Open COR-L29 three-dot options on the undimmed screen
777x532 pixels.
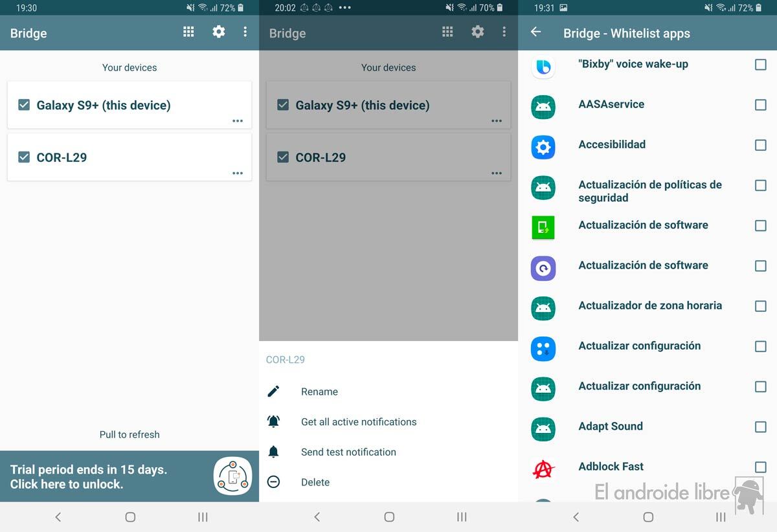coord(238,173)
